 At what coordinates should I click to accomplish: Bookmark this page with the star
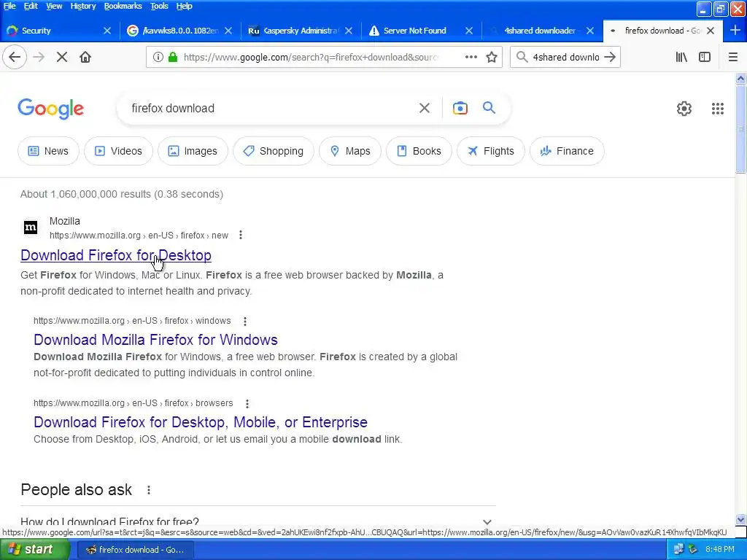click(x=492, y=57)
